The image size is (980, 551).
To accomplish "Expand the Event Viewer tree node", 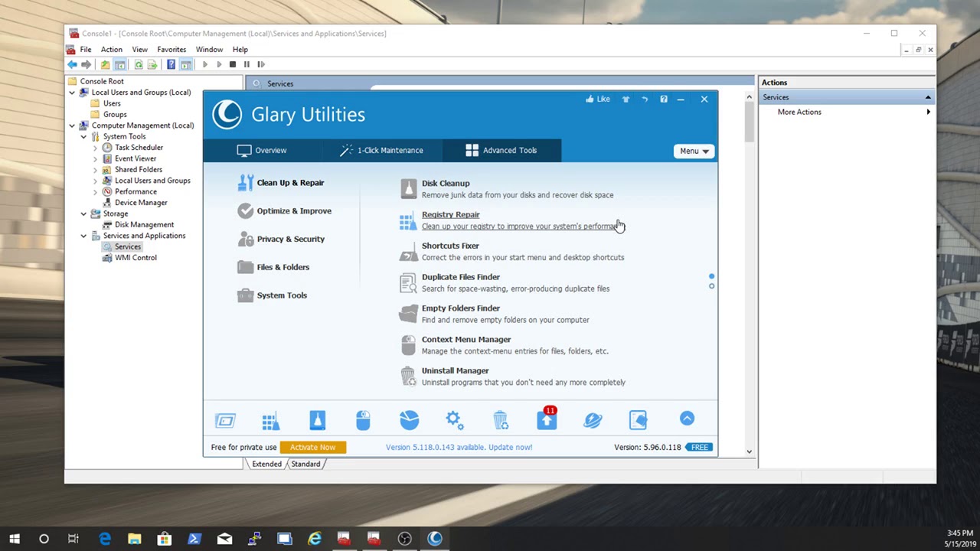I will 95,158.
